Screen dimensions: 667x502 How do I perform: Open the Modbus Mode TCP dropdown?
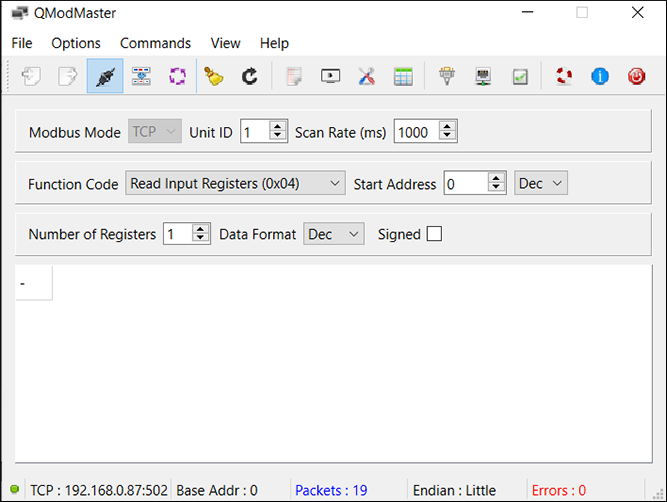155,131
